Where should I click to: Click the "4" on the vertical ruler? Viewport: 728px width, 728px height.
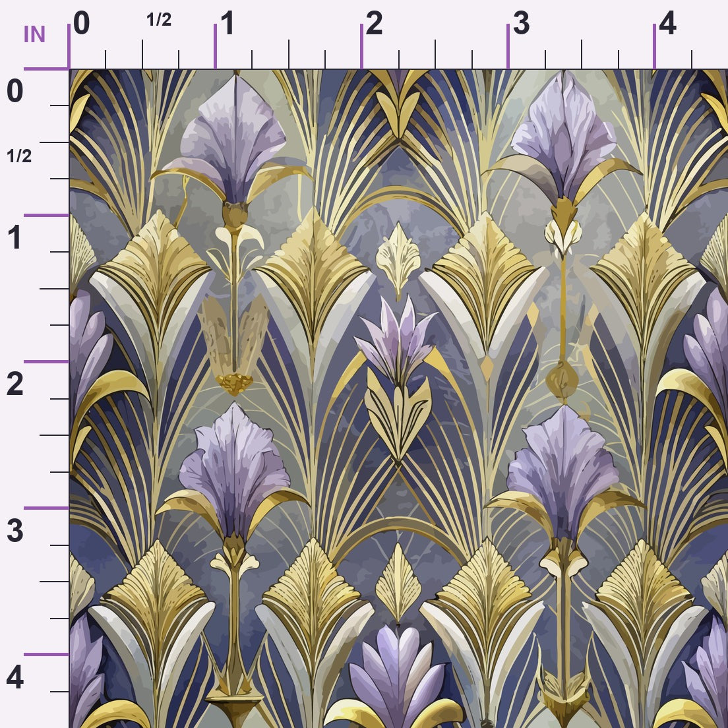(x=15, y=677)
